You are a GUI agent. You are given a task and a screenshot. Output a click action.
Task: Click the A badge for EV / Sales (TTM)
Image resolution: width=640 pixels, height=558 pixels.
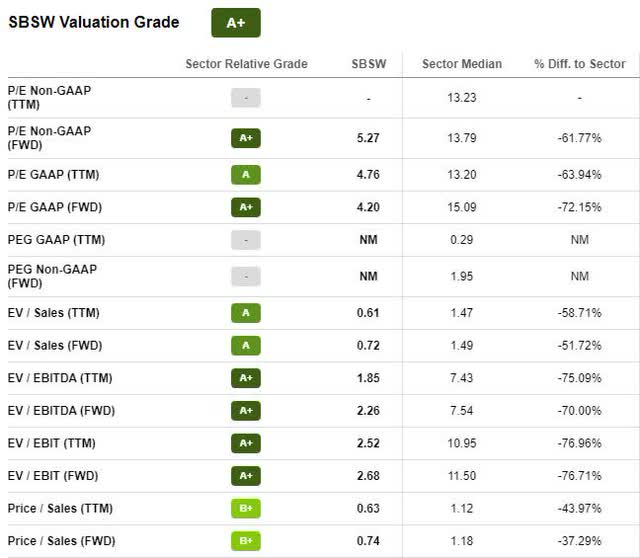[246, 313]
